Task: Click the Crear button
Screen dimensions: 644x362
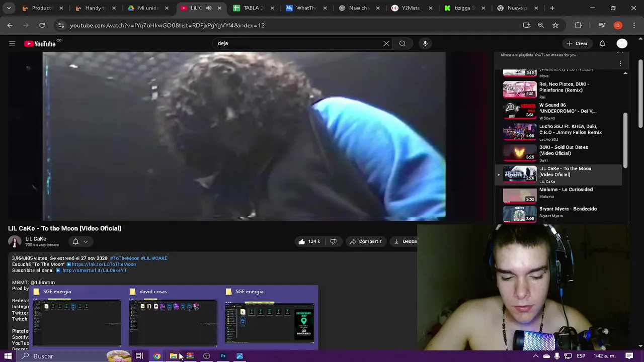Action: (577, 43)
